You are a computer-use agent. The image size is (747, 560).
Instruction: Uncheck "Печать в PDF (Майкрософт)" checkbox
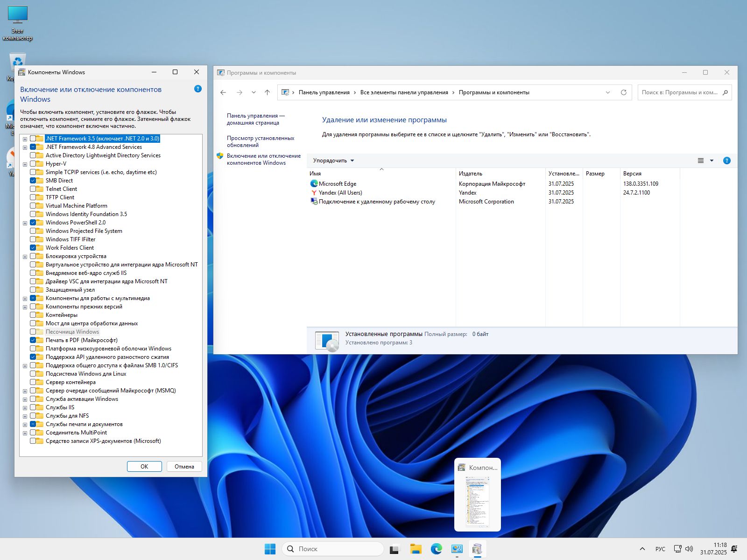[33, 340]
